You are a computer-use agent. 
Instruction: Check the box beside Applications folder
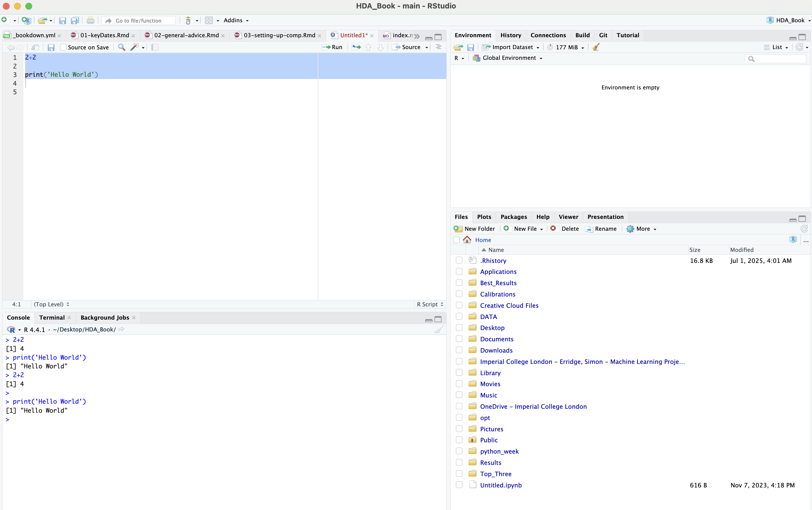pyautogui.click(x=459, y=271)
